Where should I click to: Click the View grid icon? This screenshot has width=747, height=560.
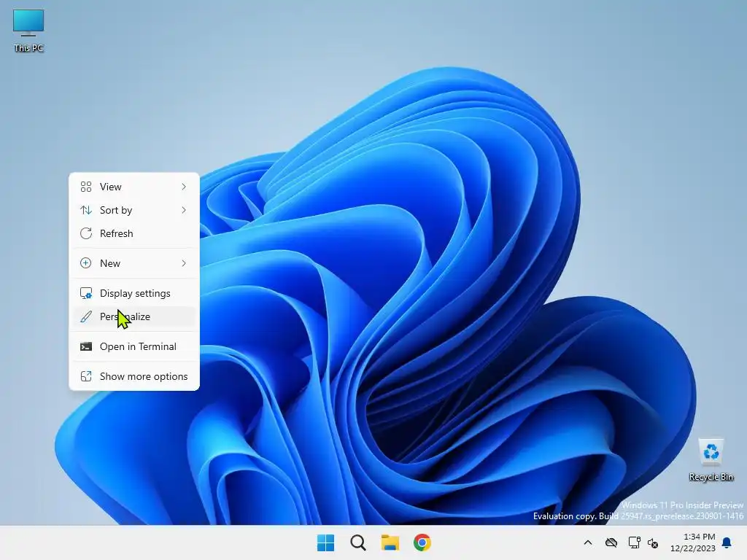click(86, 187)
